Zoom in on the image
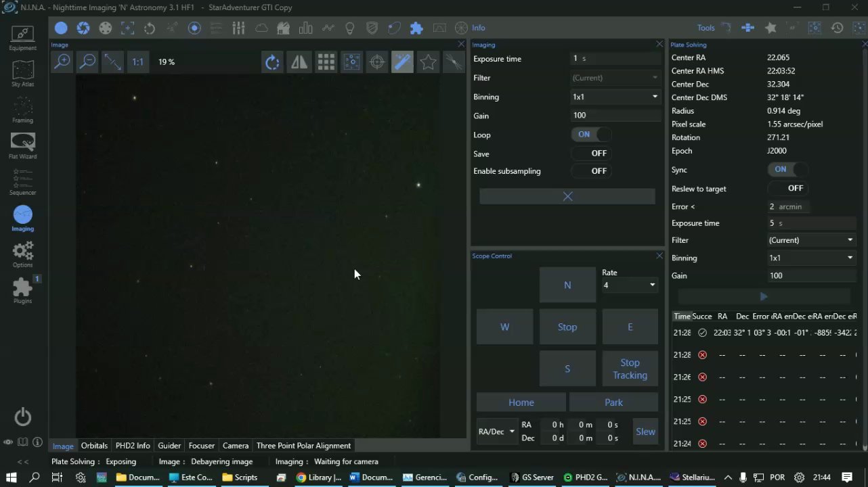The width and height of the screenshot is (868, 487). pyautogui.click(x=62, y=62)
